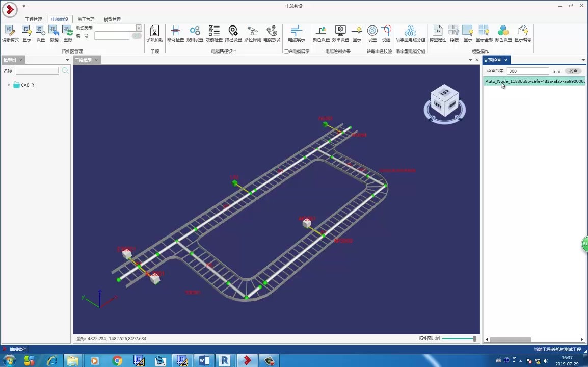The height and width of the screenshot is (367, 588).
Task: Select the Auto_Node_11836b85 result row
Action: coord(534,81)
